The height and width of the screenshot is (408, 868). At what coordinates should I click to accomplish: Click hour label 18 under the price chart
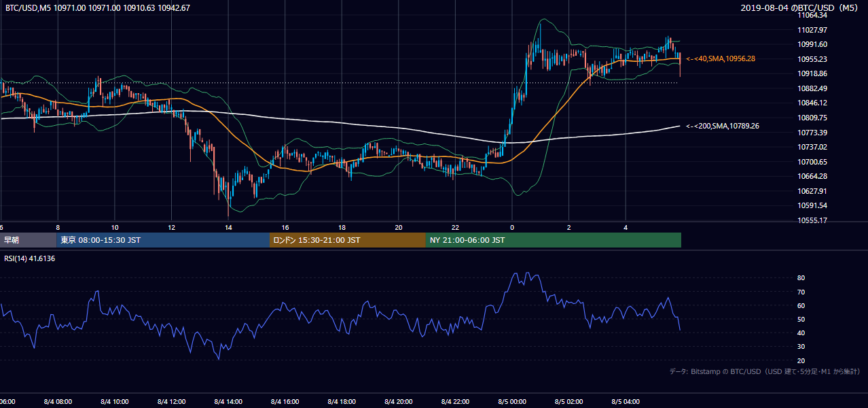coord(342,227)
